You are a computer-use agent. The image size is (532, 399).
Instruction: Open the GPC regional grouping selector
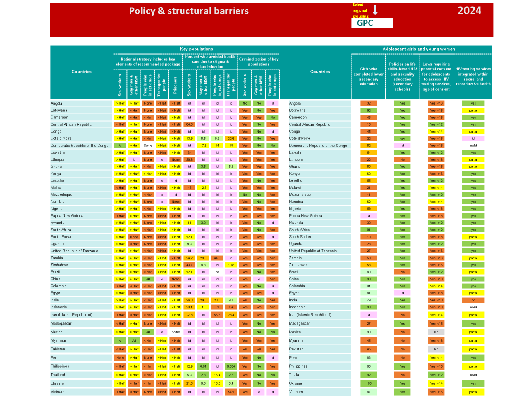(x=372, y=23)
